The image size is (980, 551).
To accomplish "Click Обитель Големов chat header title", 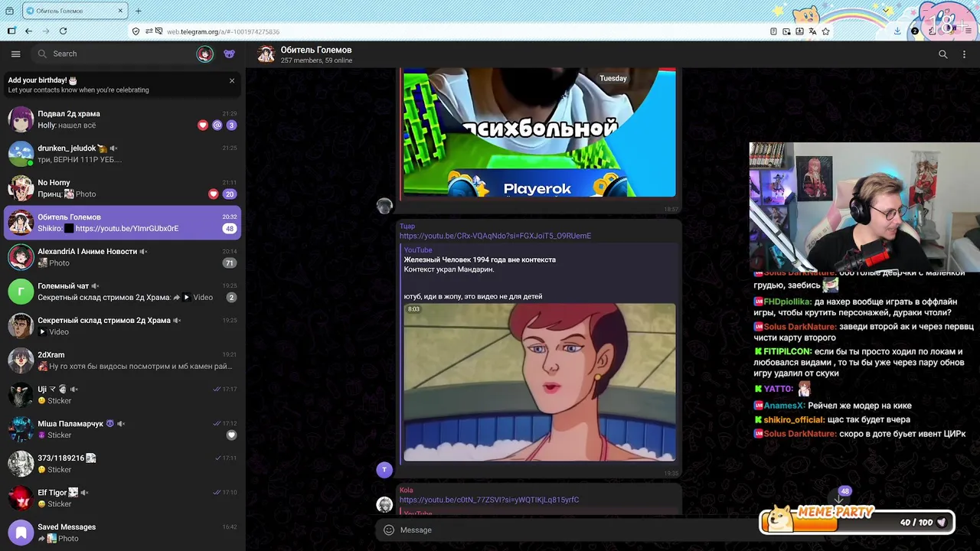I will point(316,50).
